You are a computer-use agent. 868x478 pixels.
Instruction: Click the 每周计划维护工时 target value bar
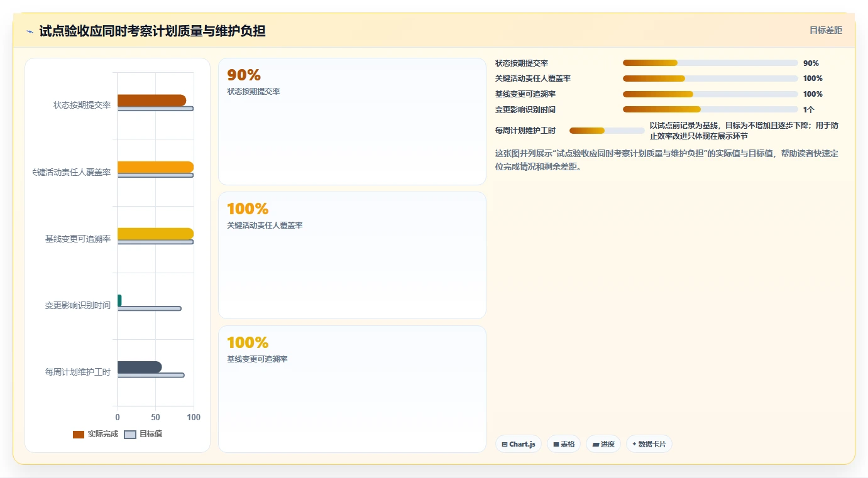(151, 375)
